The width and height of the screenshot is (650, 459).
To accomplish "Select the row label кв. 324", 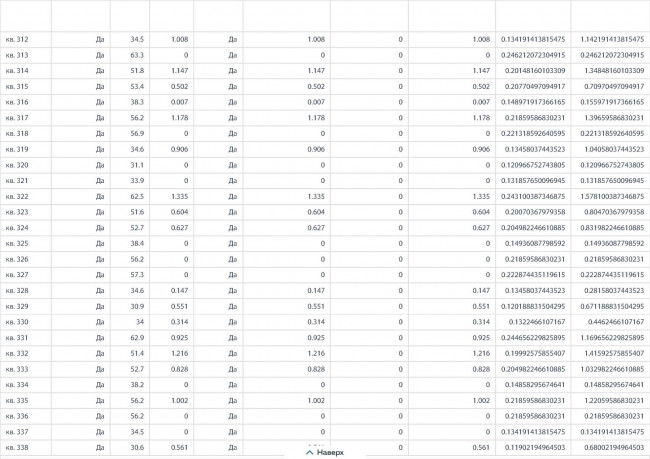I will pos(17,228).
